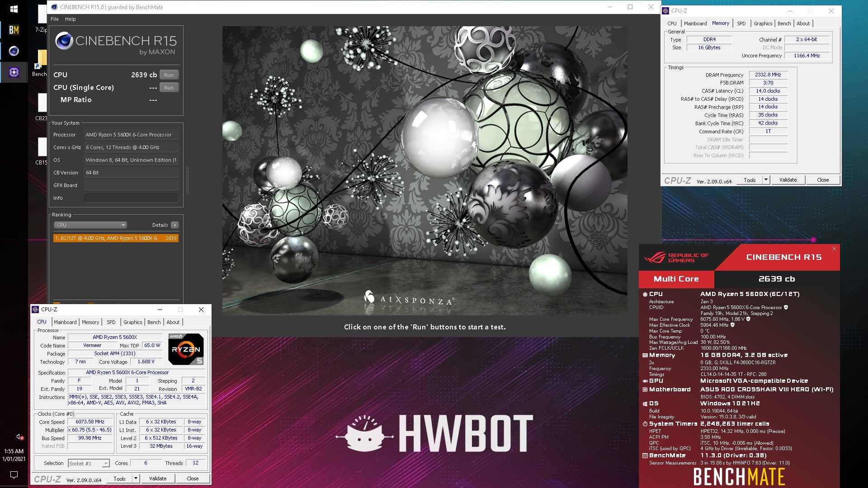
Task: Click the title icon of upper-right CPU-Z window
Action: pyautogui.click(x=665, y=11)
